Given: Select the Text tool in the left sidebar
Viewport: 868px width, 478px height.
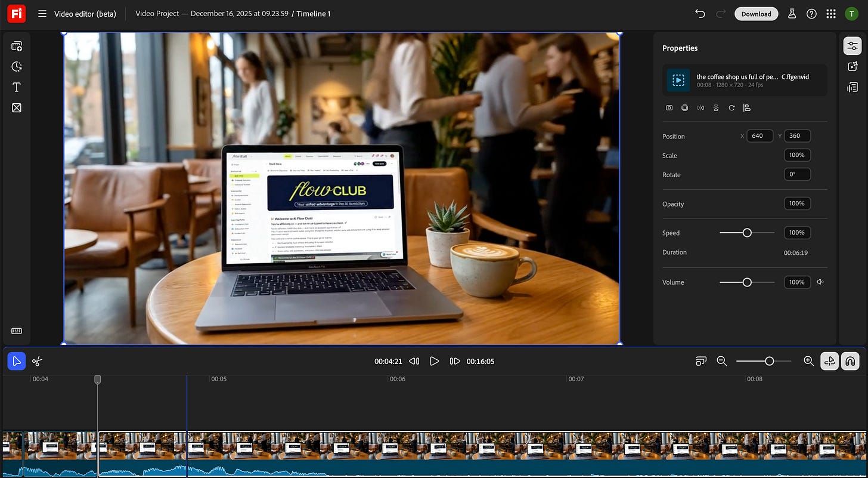Looking at the screenshot, I should (x=16, y=87).
